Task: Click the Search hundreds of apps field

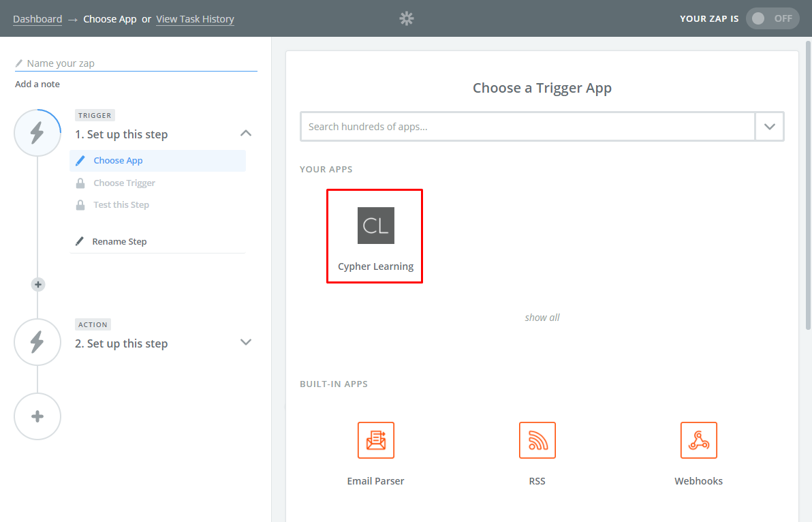Action: pyautogui.click(x=527, y=126)
